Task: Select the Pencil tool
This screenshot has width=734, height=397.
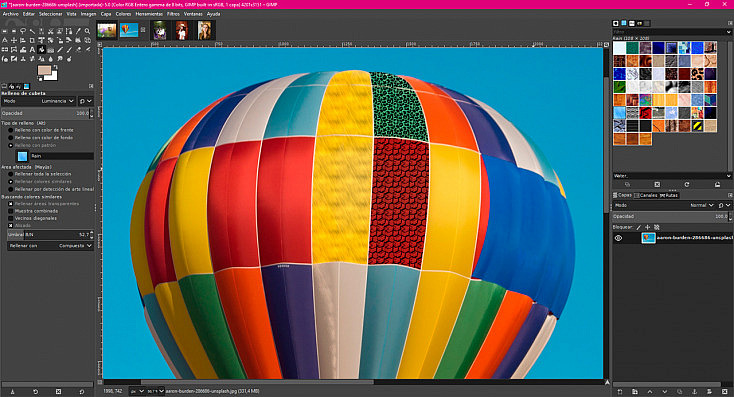Action: [x=59, y=50]
